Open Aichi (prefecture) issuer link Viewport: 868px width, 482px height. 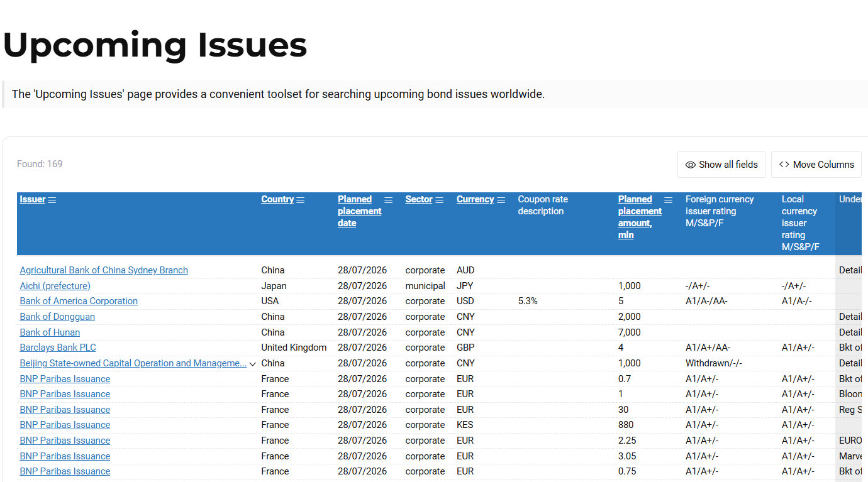[55, 286]
